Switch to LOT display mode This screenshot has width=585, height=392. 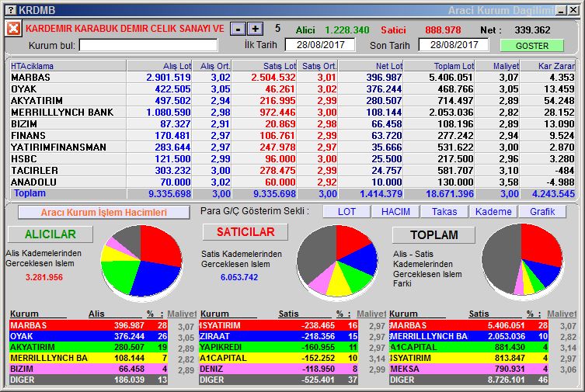pyautogui.click(x=346, y=212)
